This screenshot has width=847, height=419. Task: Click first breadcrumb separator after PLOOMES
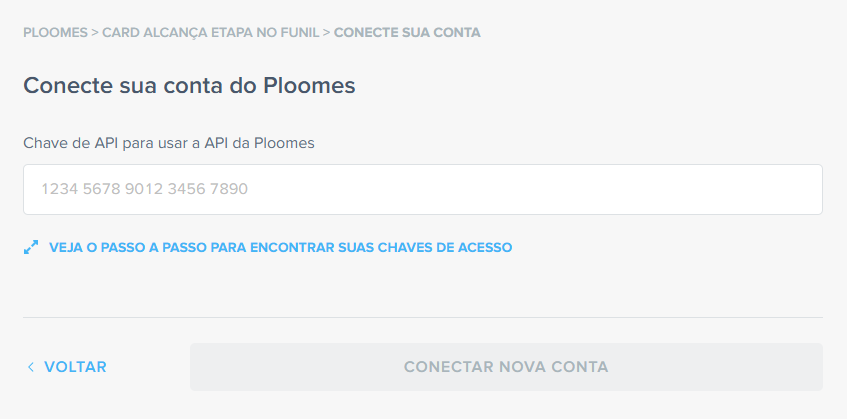[x=95, y=32]
